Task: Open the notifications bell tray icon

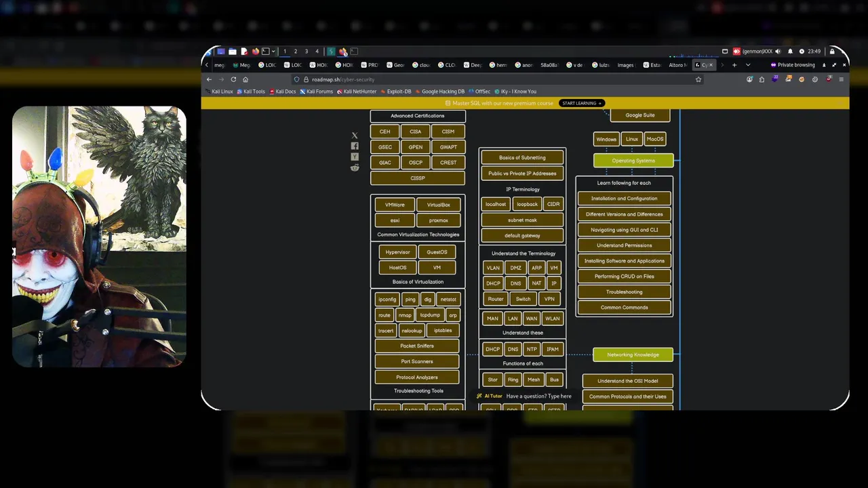Action: pyautogui.click(x=790, y=52)
